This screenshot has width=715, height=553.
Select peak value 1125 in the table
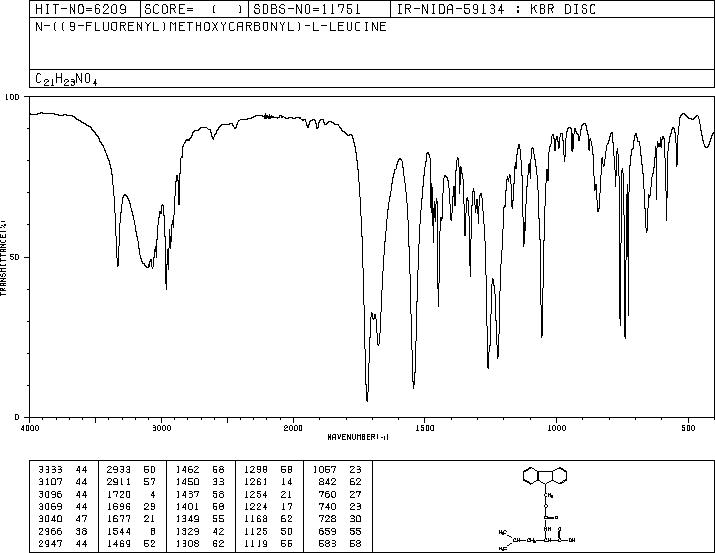pos(256,532)
